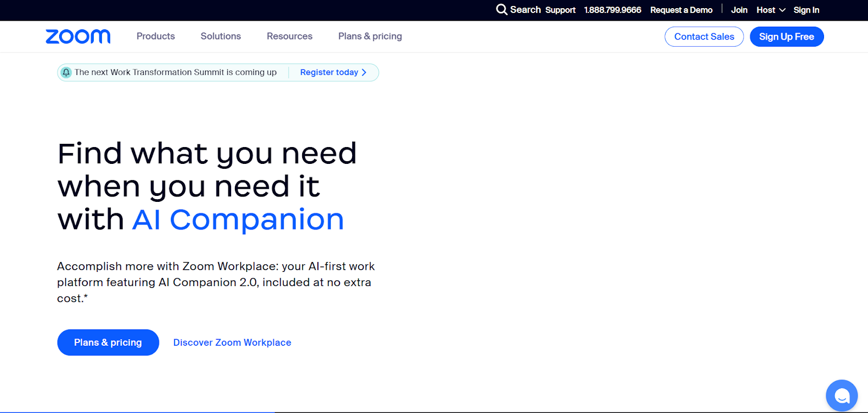The image size is (868, 413).
Task: Open the chat bubble widget
Action: click(x=841, y=396)
